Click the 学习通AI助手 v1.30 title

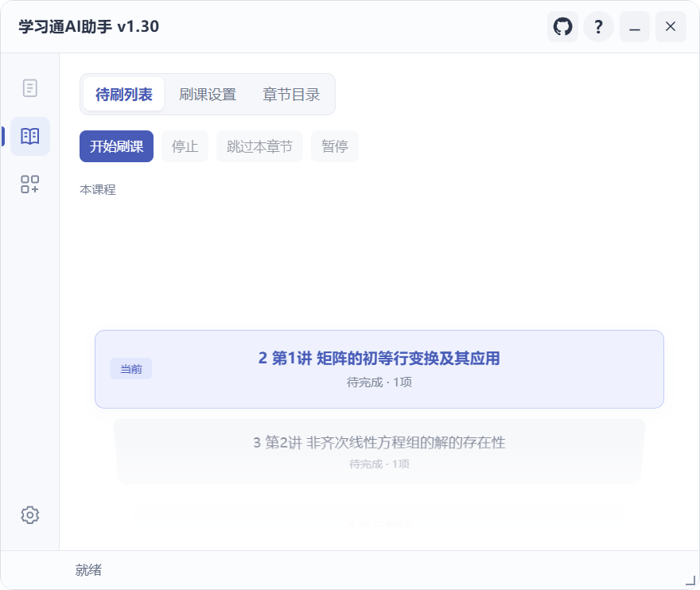(88, 27)
